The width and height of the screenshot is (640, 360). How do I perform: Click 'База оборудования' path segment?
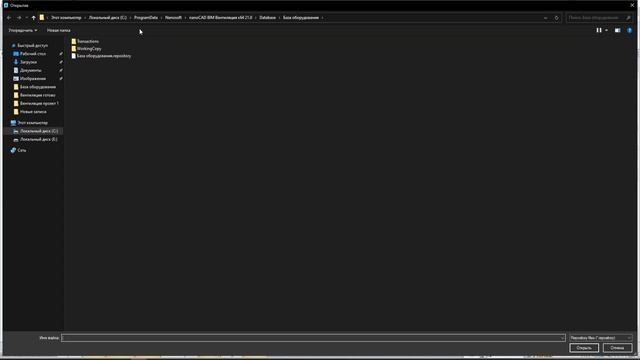(x=301, y=18)
